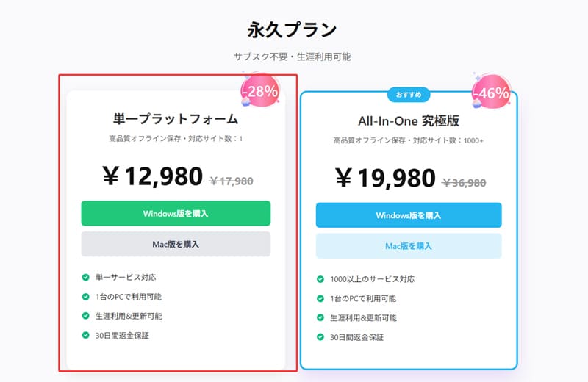Image resolution: width=588 pixels, height=382 pixels.
Task: Click checkmark icon beside 単一サービス対応
Action: [x=85, y=278]
